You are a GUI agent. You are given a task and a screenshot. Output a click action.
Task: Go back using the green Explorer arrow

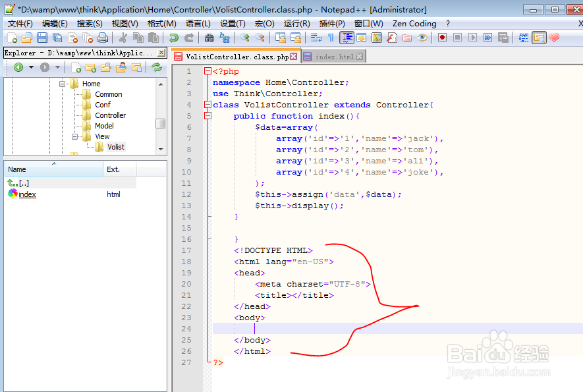(18, 67)
